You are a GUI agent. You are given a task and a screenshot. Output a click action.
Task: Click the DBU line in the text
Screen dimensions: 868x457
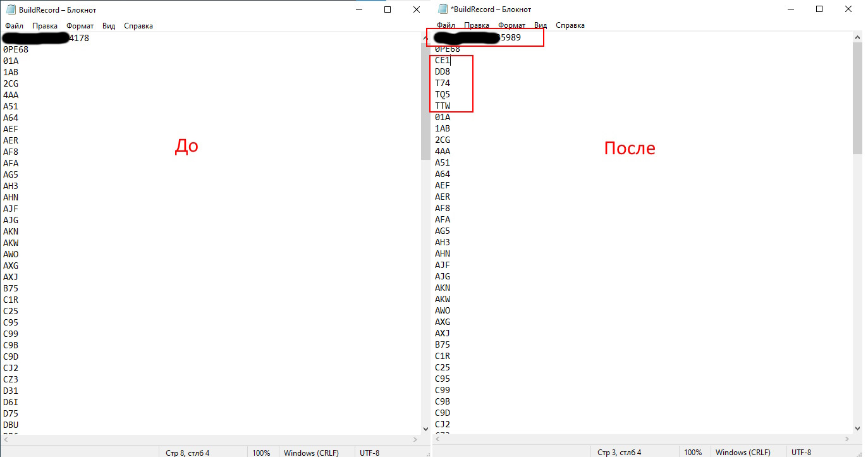pyautogui.click(x=11, y=425)
